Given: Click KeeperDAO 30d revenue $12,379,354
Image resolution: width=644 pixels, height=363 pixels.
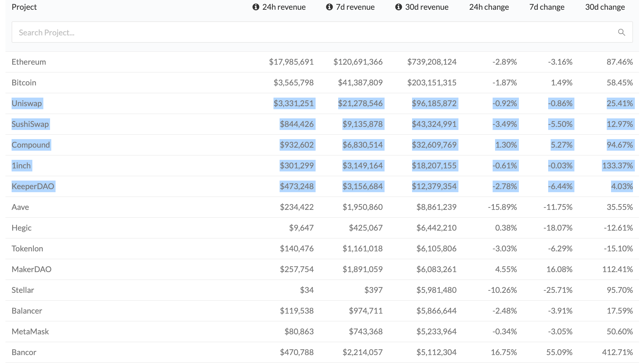Looking at the screenshot, I should [x=434, y=186].
